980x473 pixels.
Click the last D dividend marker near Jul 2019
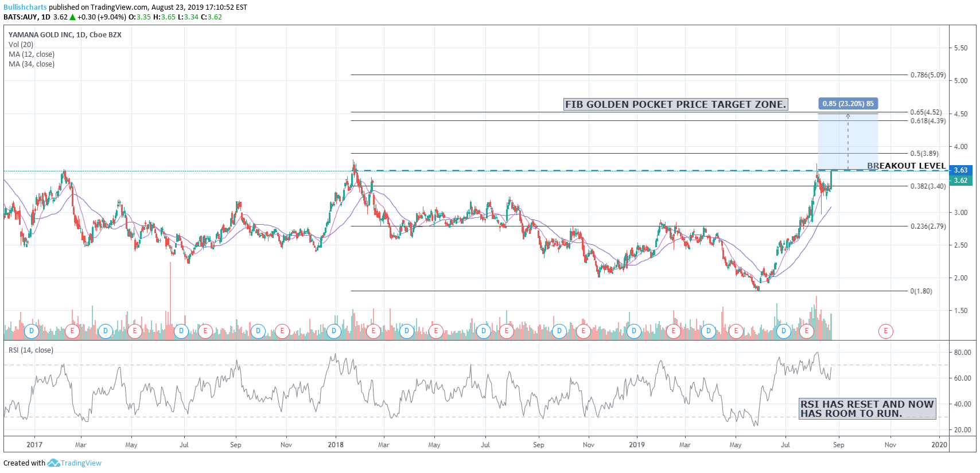784,331
